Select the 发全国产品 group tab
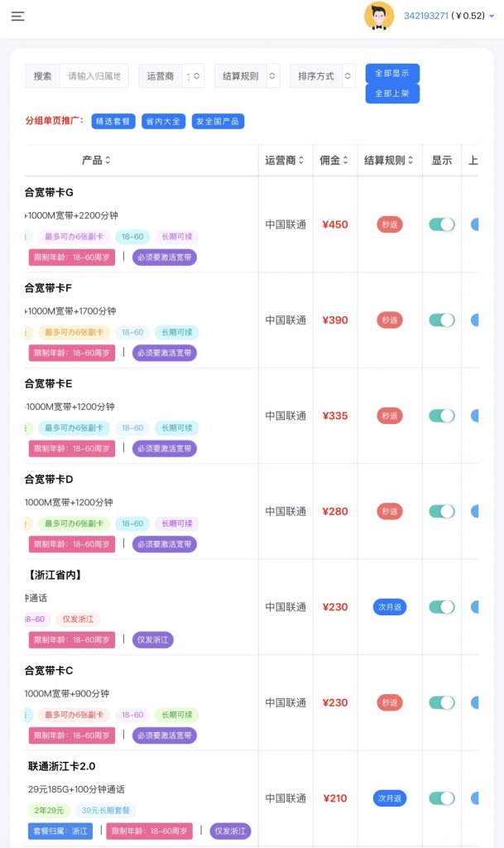The image size is (504, 848). (x=218, y=122)
